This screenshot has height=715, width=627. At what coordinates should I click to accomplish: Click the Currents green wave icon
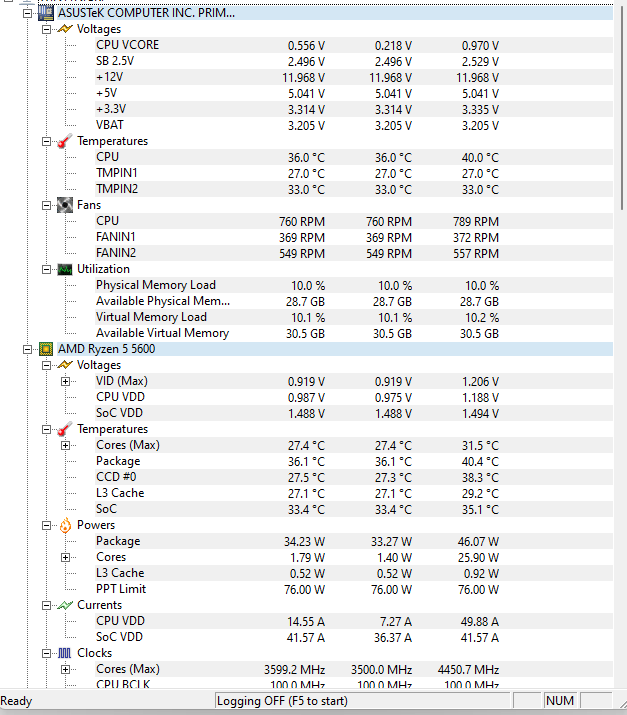[x=65, y=605]
